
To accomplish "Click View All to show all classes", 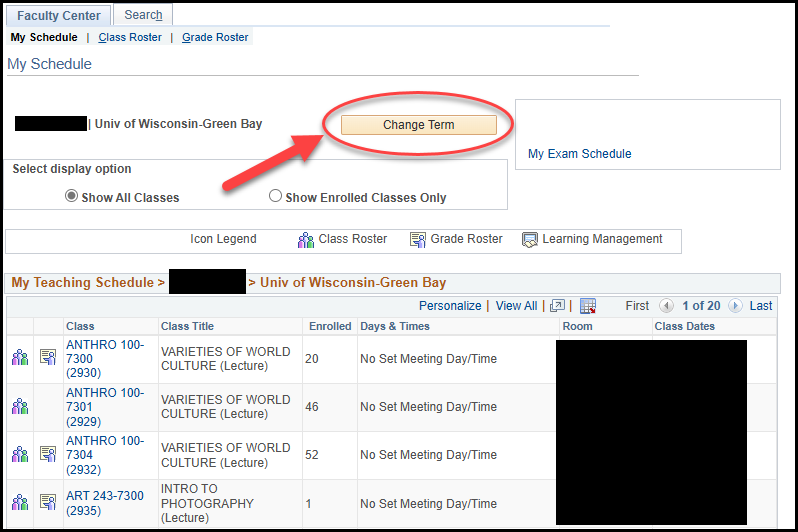I will 516,306.
